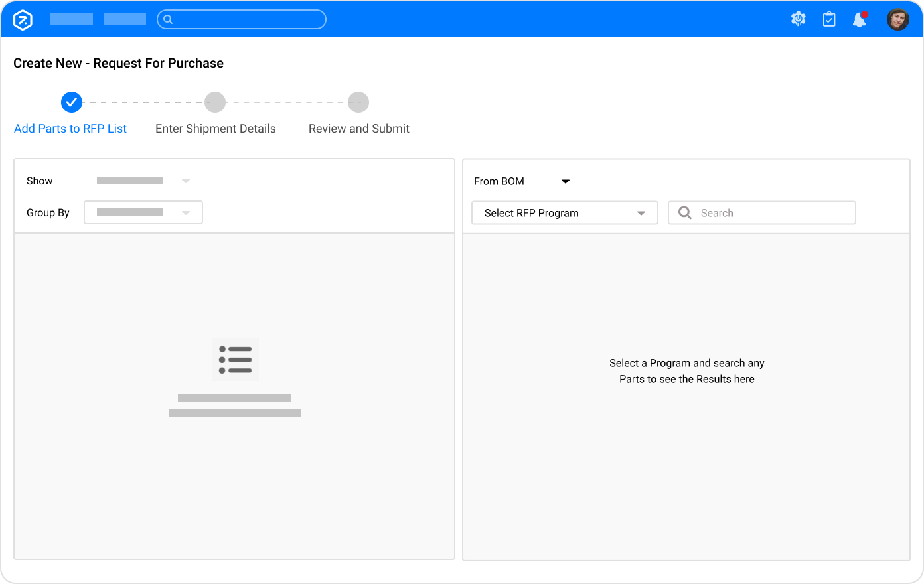This screenshot has width=924, height=584.
Task: Click the parts Search input field
Action: 762,213
